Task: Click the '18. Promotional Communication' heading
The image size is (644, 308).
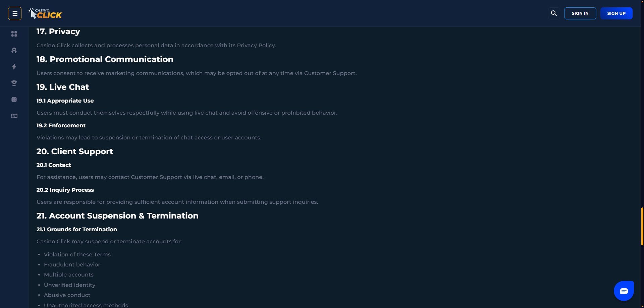Action: point(105,59)
